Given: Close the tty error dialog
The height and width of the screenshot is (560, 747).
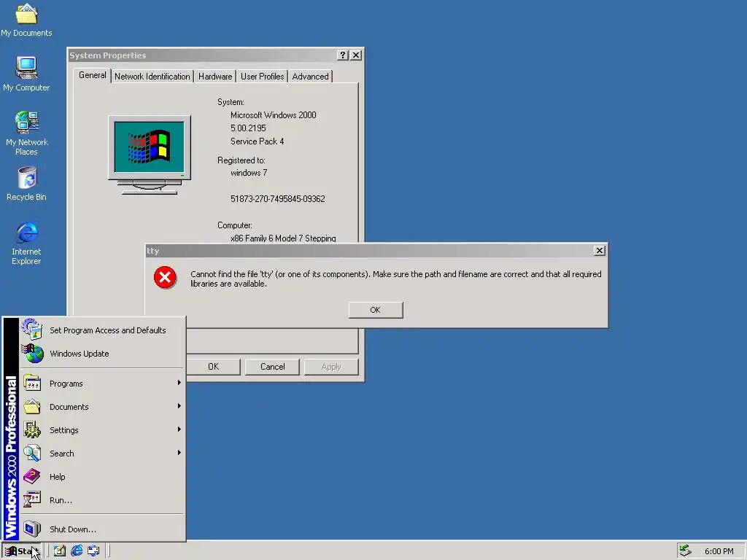Looking at the screenshot, I should pos(600,251).
